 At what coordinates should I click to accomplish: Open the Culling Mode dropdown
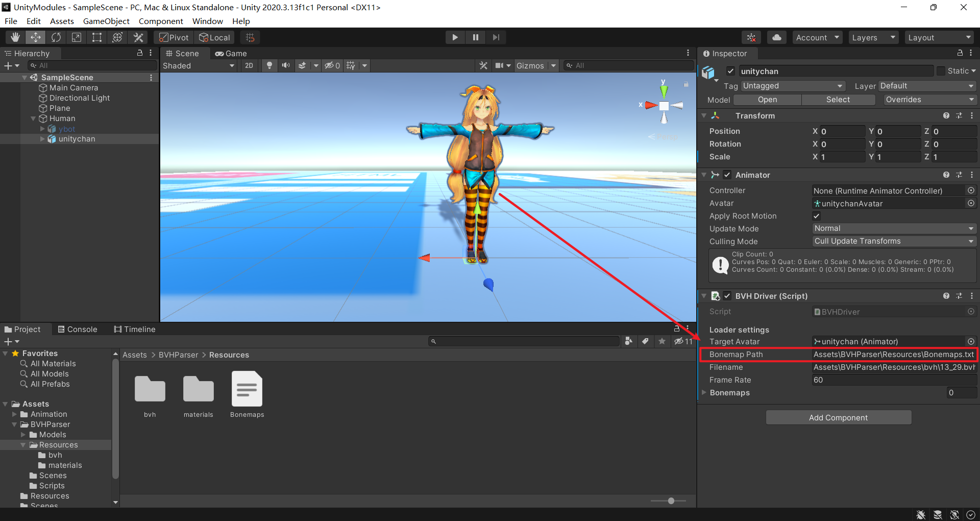894,241
